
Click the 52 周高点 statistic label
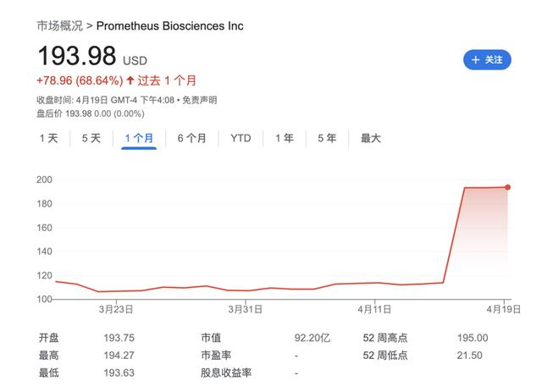(386, 337)
